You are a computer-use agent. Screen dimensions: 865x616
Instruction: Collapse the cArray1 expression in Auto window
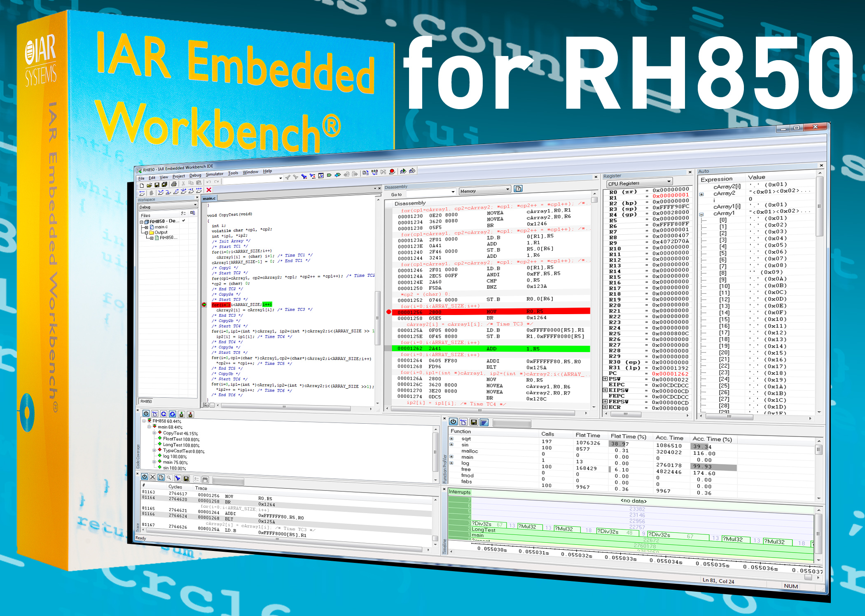701,215
